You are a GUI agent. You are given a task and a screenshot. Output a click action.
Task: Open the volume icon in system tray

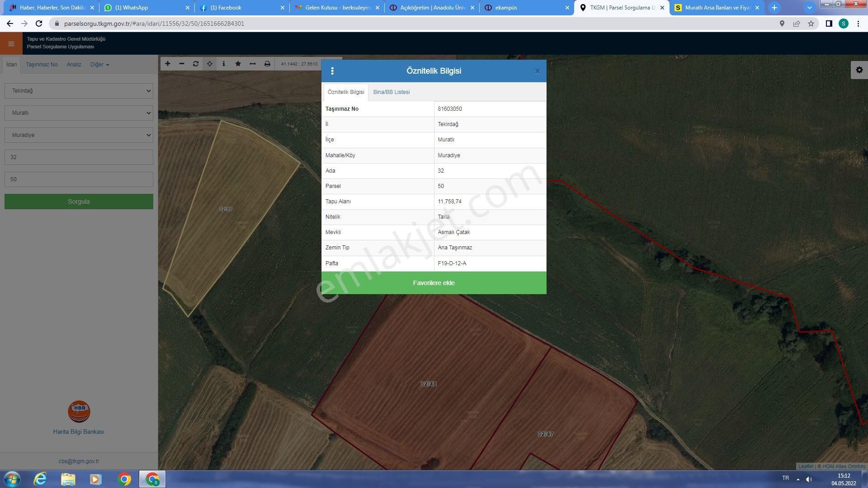click(x=809, y=479)
